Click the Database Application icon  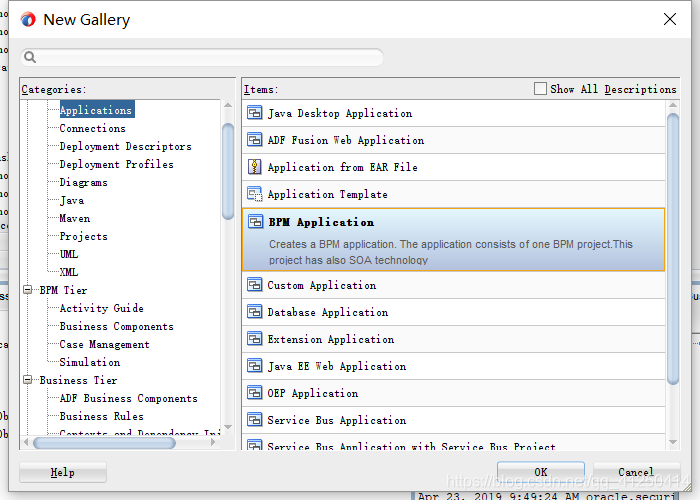(x=254, y=312)
